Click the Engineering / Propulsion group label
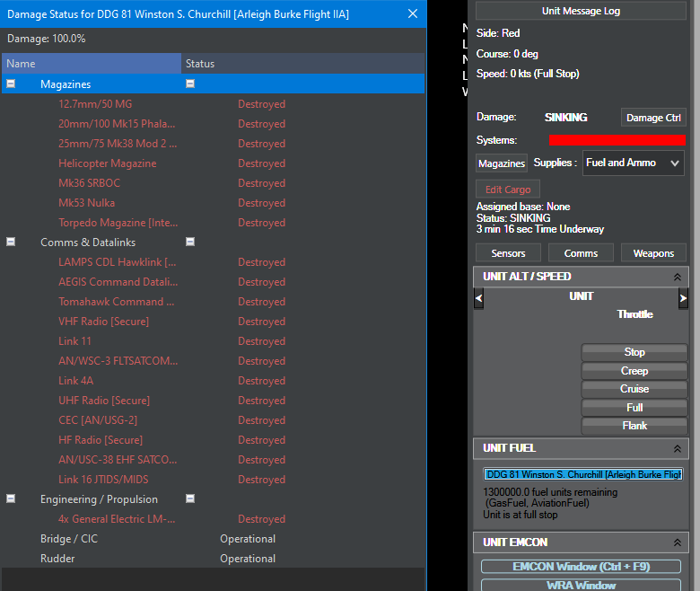Viewport: 700px width, 591px height. [x=99, y=499]
